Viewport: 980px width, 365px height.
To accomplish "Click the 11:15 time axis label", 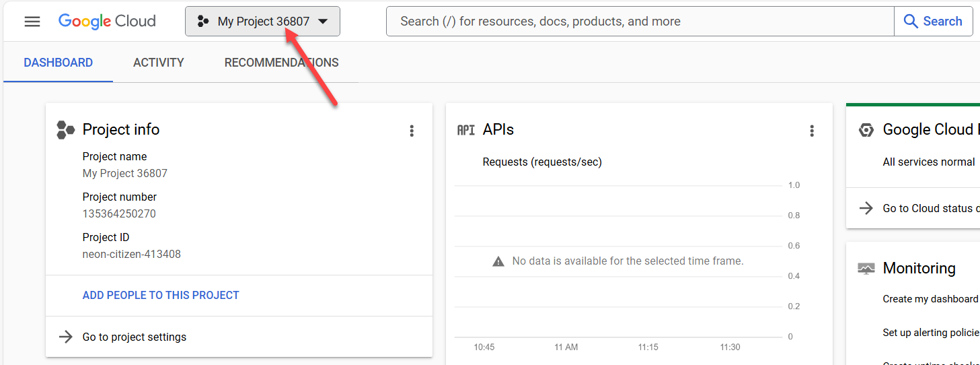I will pos(648,347).
